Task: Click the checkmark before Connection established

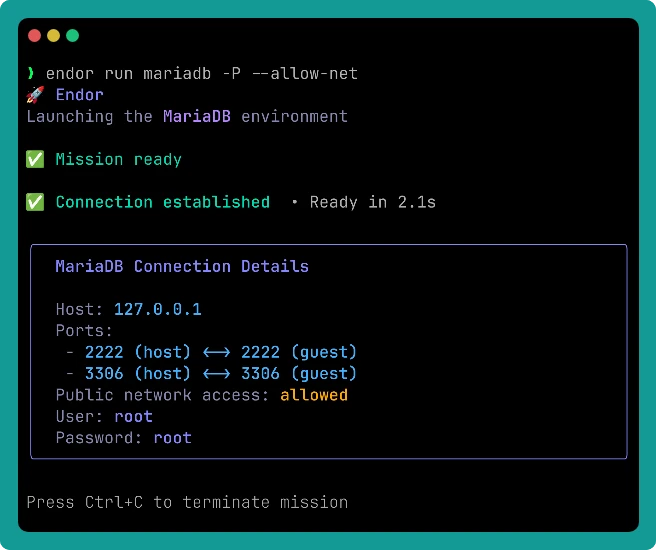Action: click(35, 202)
